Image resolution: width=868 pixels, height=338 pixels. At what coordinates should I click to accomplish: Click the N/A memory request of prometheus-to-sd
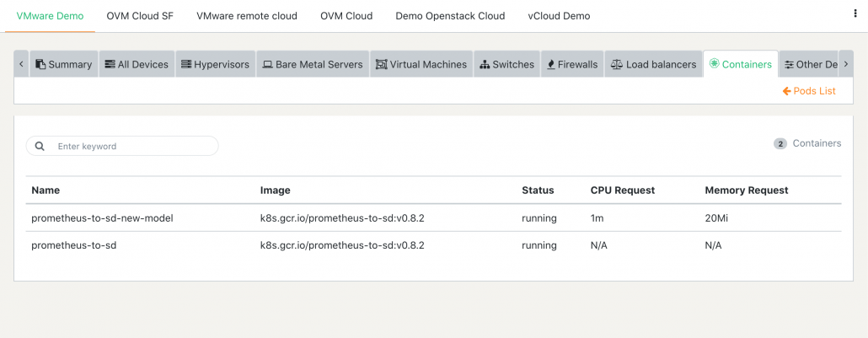point(713,245)
